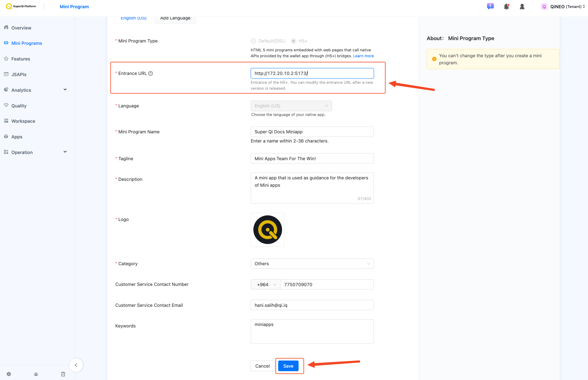
Task: Click the Customer Service Contact Email field
Action: coord(312,305)
